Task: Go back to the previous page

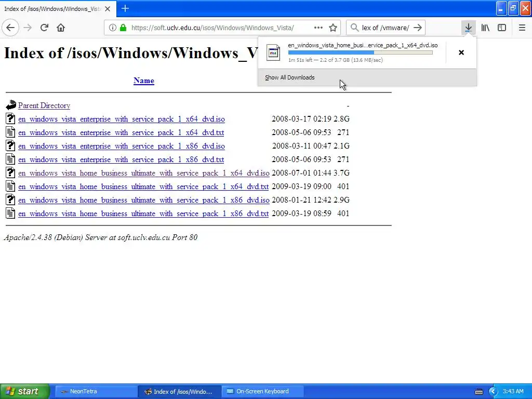Action: click(10, 28)
